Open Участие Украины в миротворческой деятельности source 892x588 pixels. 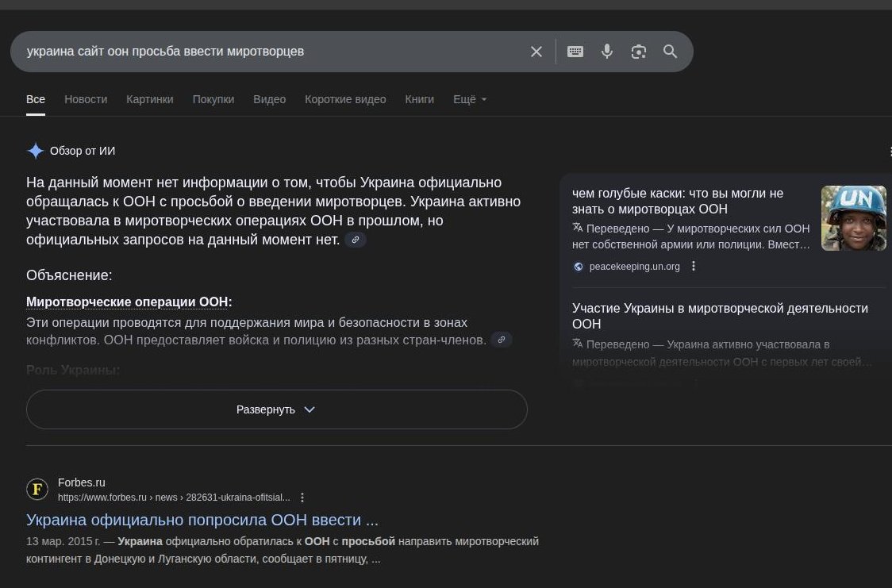click(x=720, y=316)
